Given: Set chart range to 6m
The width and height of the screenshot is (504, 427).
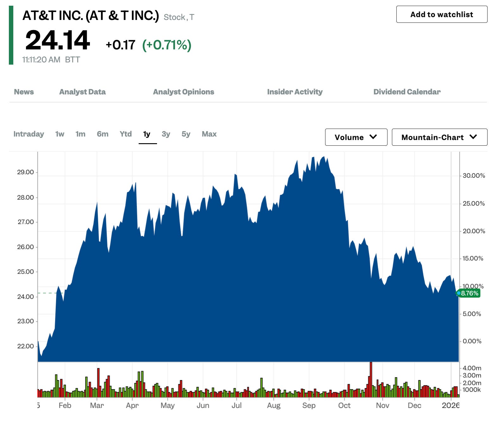Looking at the screenshot, I should click(103, 134).
